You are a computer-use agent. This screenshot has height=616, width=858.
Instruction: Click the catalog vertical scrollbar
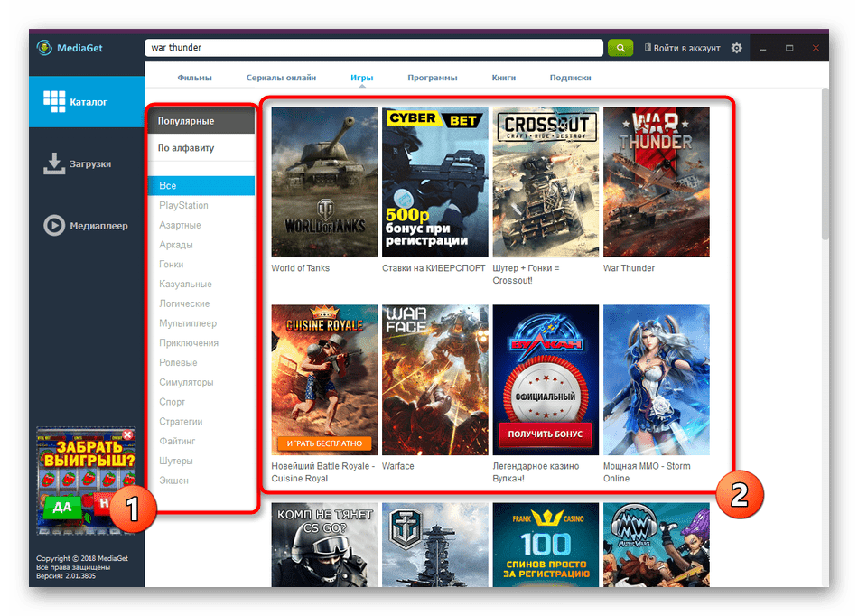tap(825, 164)
